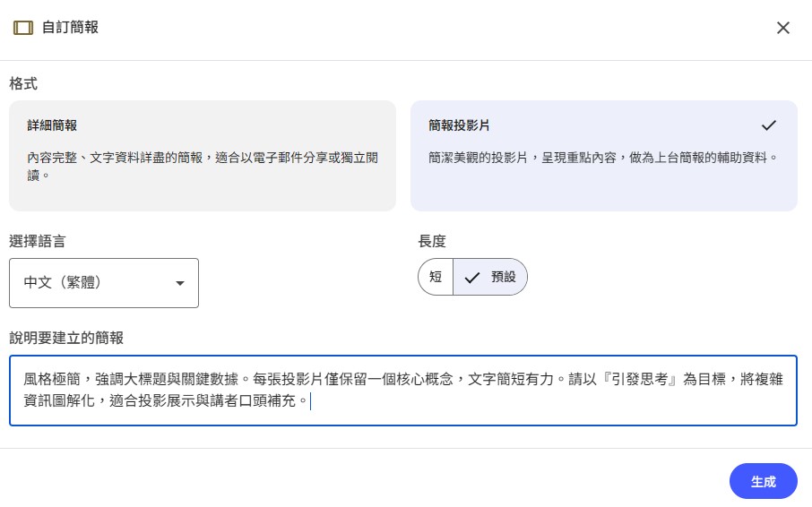Click the check icon inside 預設 option

472,277
